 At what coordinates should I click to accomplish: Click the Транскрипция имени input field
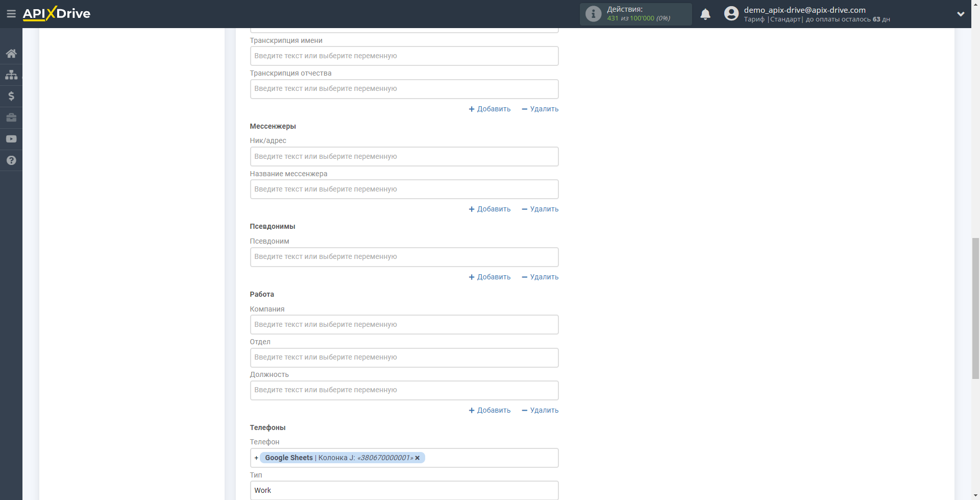pyautogui.click(x=404, y=56)
